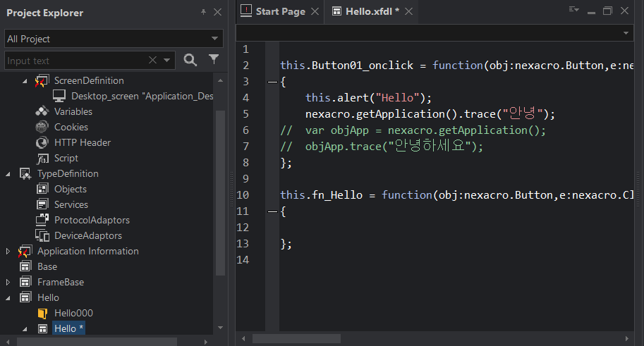Screen dimensions: 644x346
Task: Open the search history dropdown arrow
Action: tap(166, 61)
